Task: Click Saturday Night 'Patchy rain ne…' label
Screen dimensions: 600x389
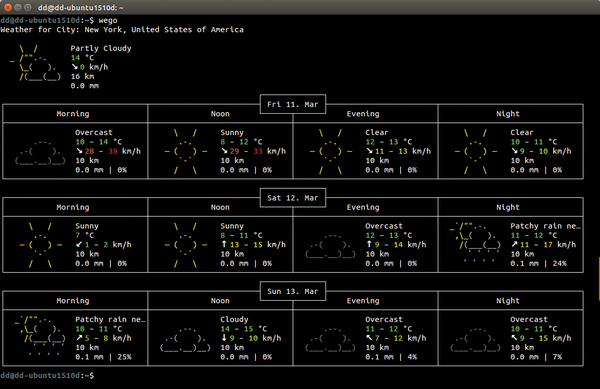Action: (x=545, y=226)
